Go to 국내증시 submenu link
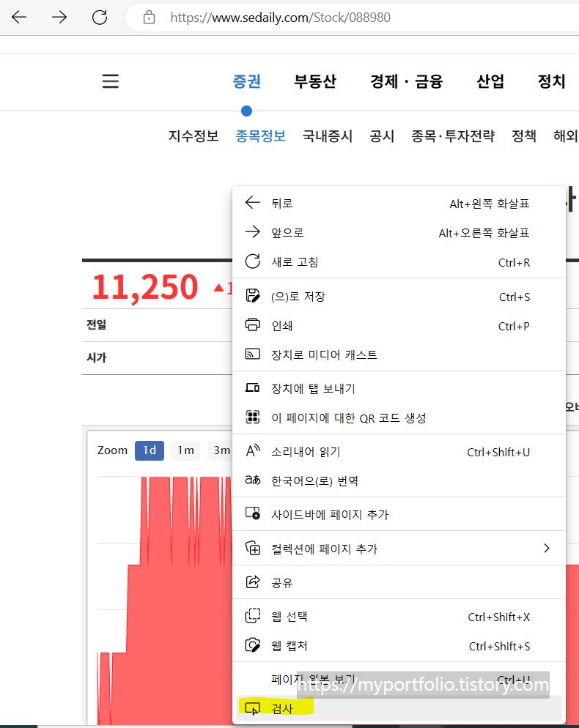The image size is (579, 728). coord(328,136)
